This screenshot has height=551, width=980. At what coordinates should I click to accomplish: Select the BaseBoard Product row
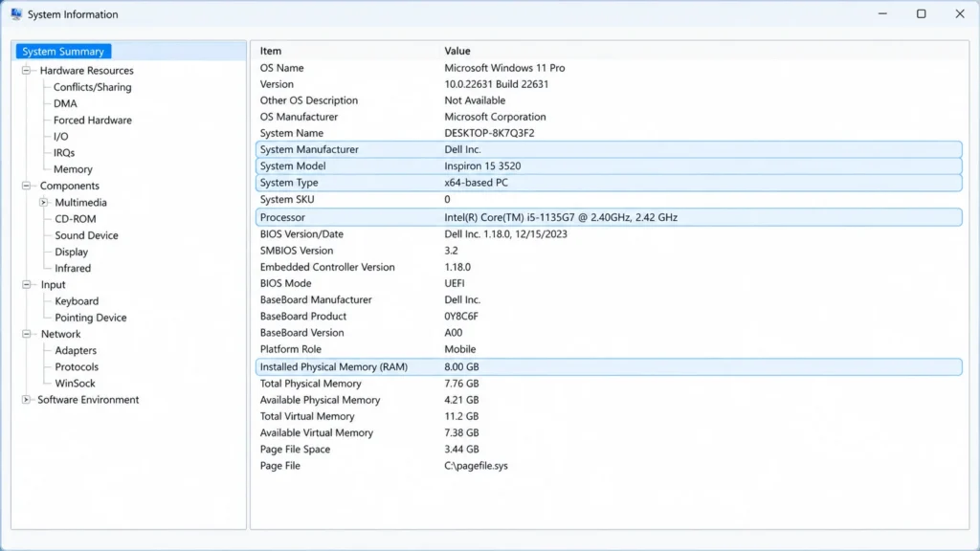[609, 316]
